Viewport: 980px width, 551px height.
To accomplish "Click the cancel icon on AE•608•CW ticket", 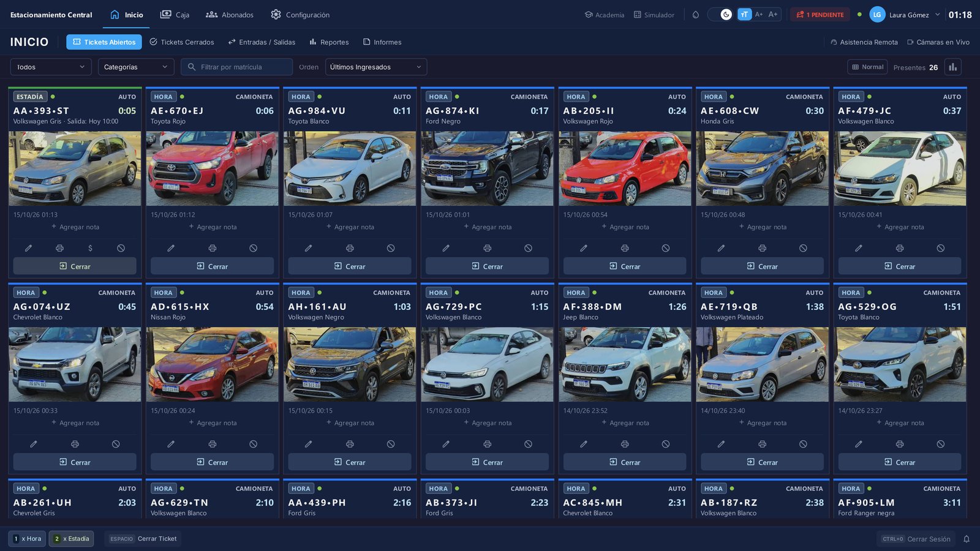I will click(803, 248).
